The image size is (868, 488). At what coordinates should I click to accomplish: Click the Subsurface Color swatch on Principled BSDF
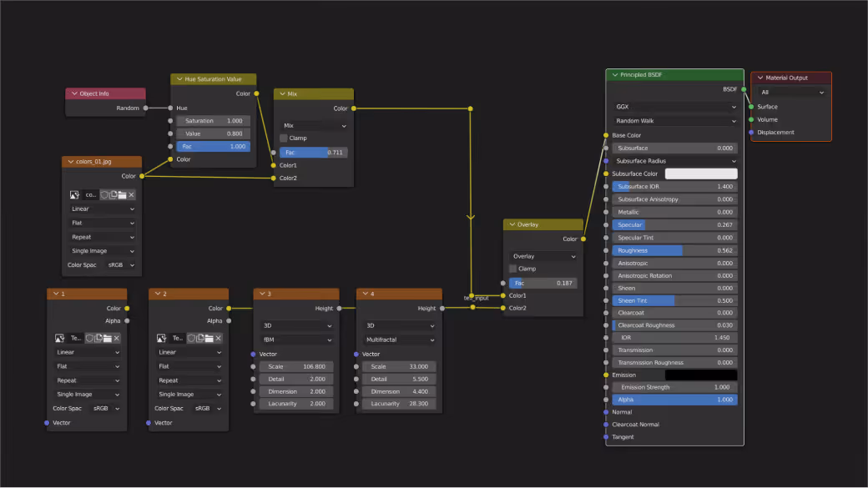click(x=701, y=174)
